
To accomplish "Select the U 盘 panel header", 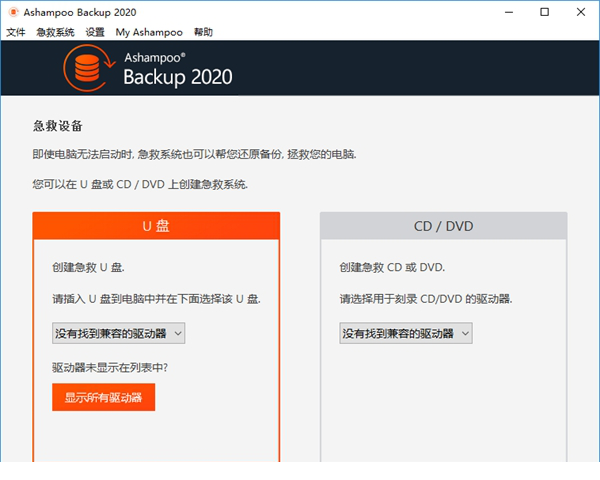I will [x=156, y=226].
